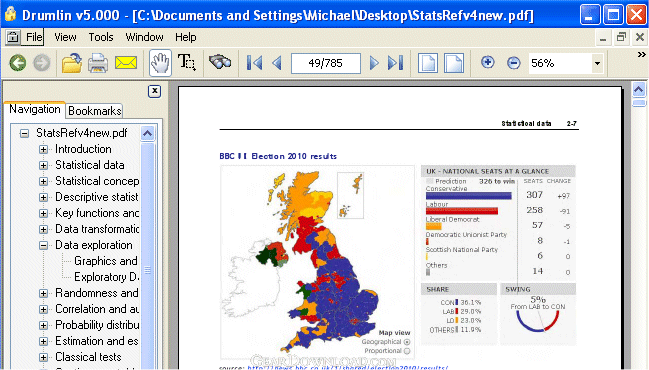Viewport: 649px width, 370px height.
Task: Collapse the Data exploration tree node
Action: click(x=43, y=245)
